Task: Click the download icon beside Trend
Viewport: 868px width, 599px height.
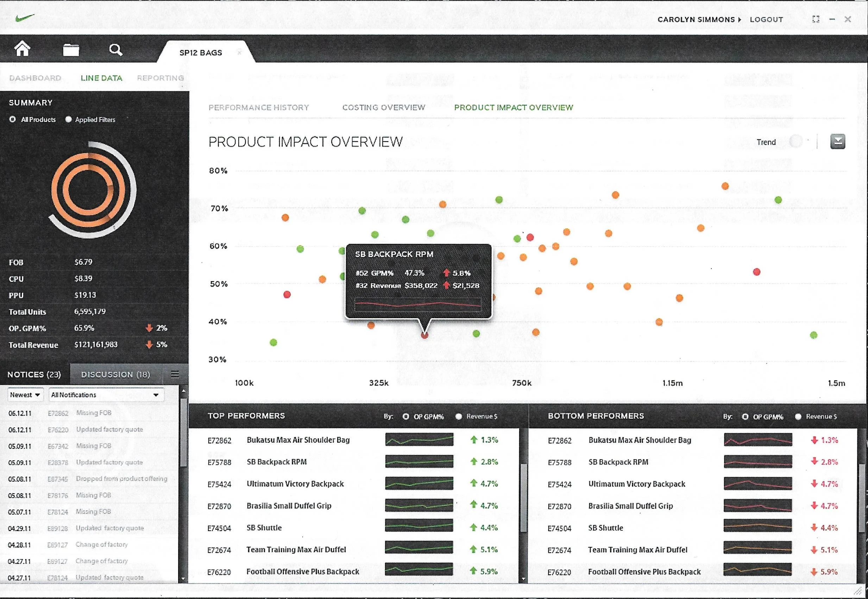Action: point(838,141)
